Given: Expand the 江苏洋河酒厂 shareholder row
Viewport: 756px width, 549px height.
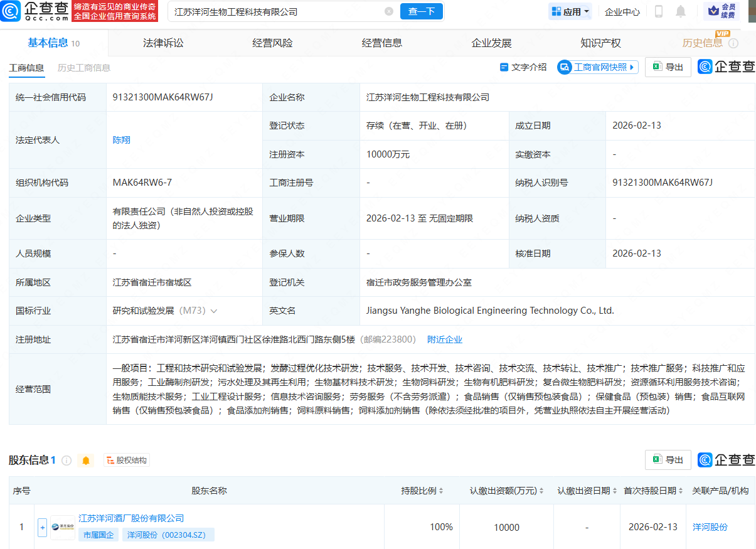Looking at the screenshot, I should pyautogui.click(x=42, y=527).
